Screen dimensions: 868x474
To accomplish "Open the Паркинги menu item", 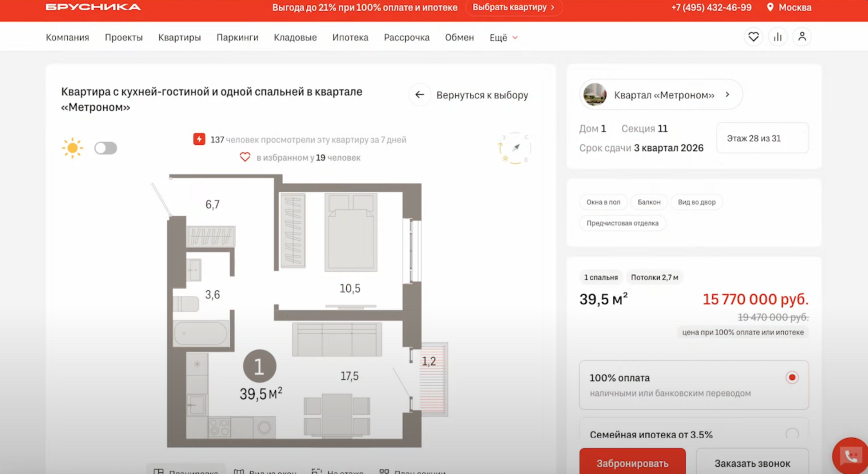I will 237,37.
